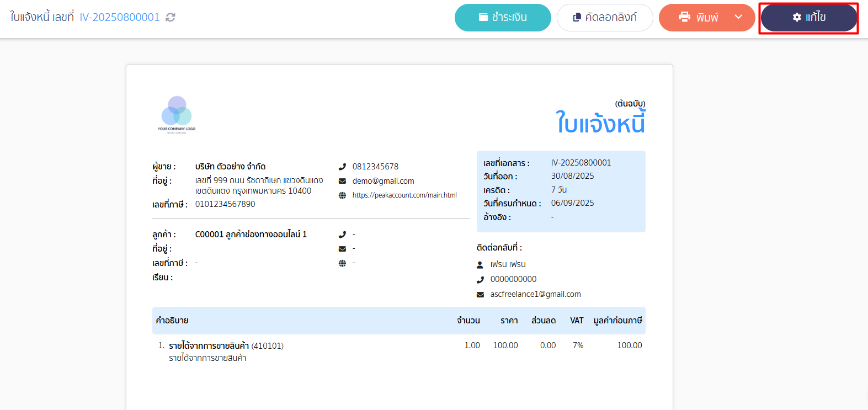The width and height of the screenshot is (868, 410).
Task: Open invoice number IV-20250800001 link in header
Action: click(120, 18)
